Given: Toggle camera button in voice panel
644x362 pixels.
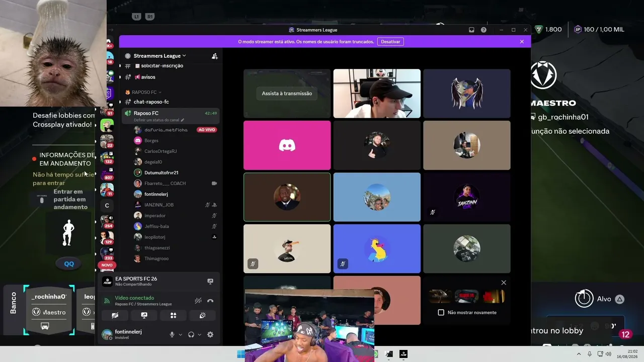Looking at the screenshot, I should [x=115, y=315].
